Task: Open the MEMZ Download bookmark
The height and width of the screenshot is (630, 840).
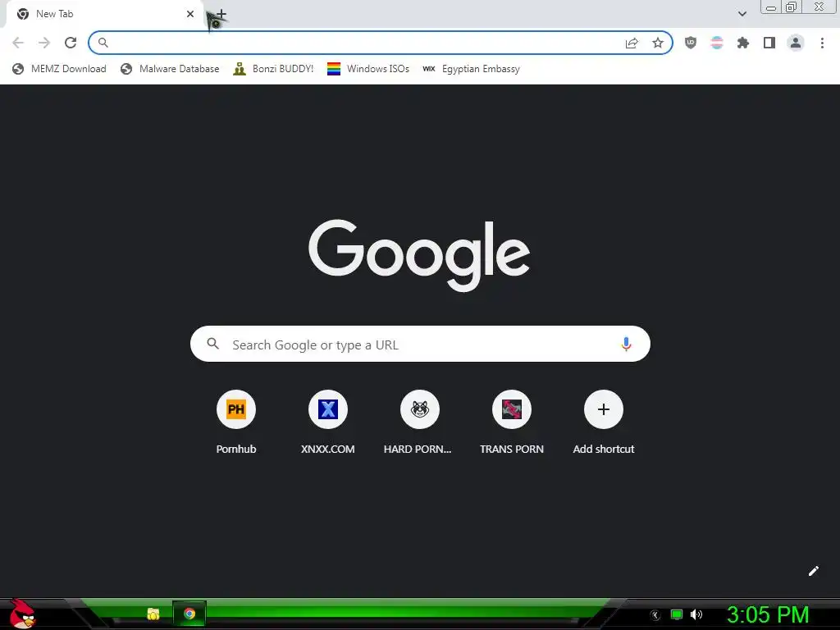Action: pos(59,69)
